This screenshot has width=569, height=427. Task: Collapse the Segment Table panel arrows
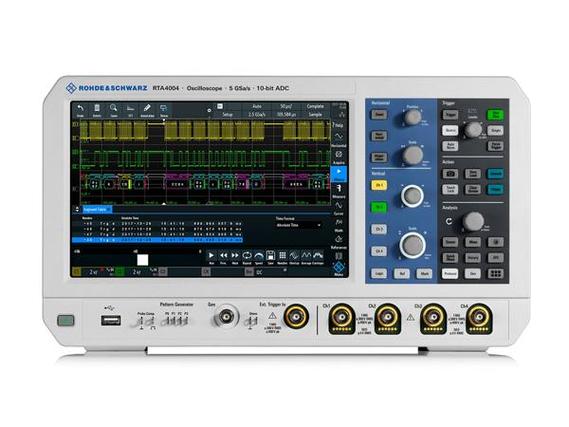pyautogui.click(x=77, y=209)
